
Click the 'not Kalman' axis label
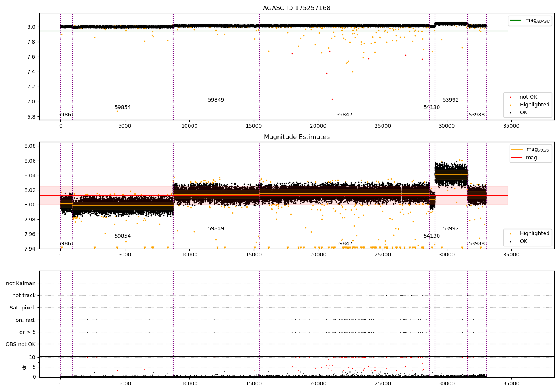21,283
